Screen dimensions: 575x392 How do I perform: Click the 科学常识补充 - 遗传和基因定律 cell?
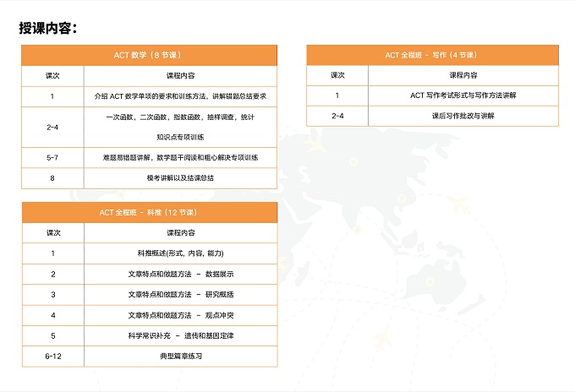click(180, 335)
